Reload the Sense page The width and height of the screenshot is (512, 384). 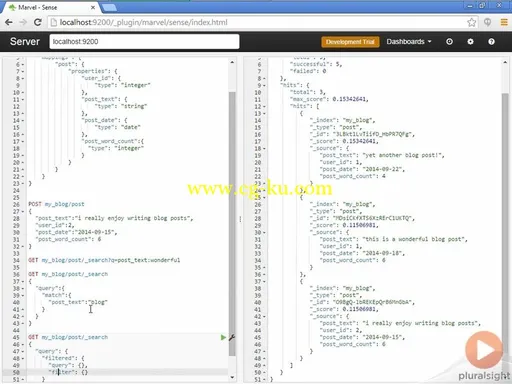tap(38, 22)
